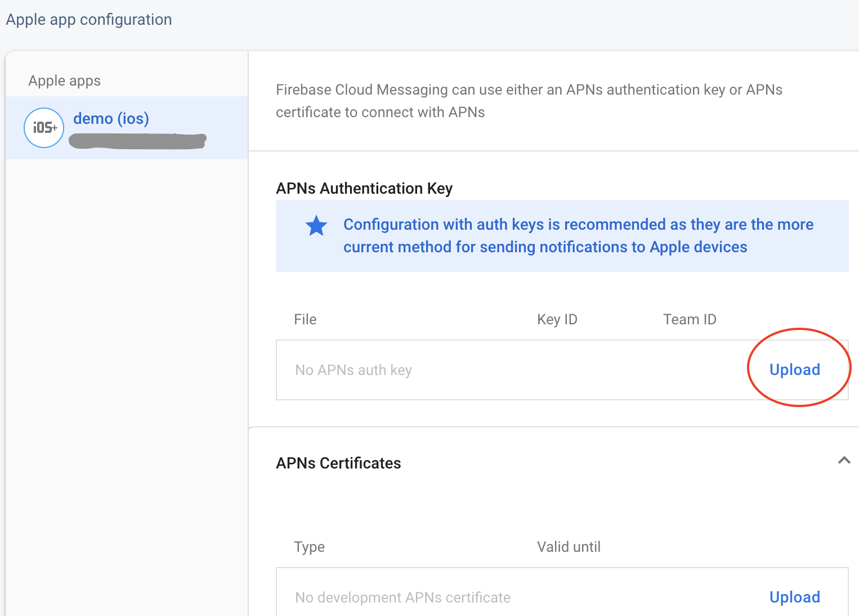Select the demo (ios) app
This screenshot has height=616, width=859.
(111, 119)
